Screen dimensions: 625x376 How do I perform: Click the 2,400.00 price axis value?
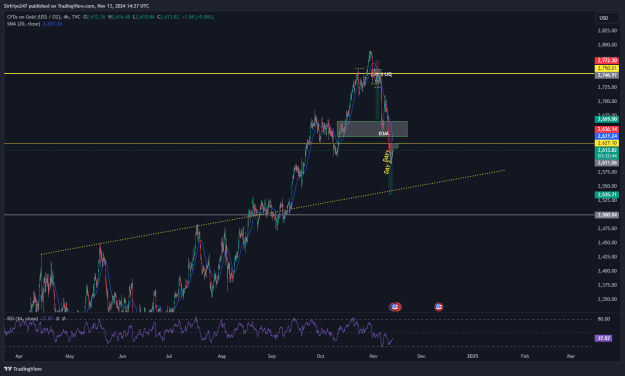(x=607, y=271)
